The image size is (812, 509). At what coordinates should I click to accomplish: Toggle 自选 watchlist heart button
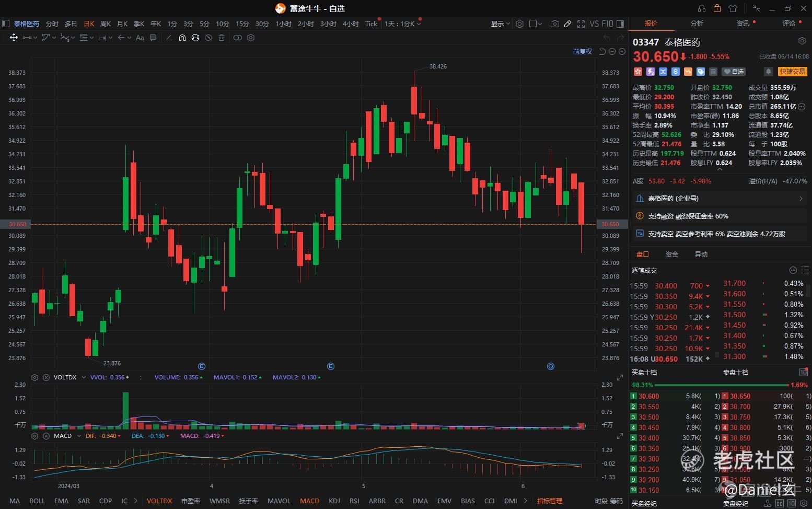734,72
